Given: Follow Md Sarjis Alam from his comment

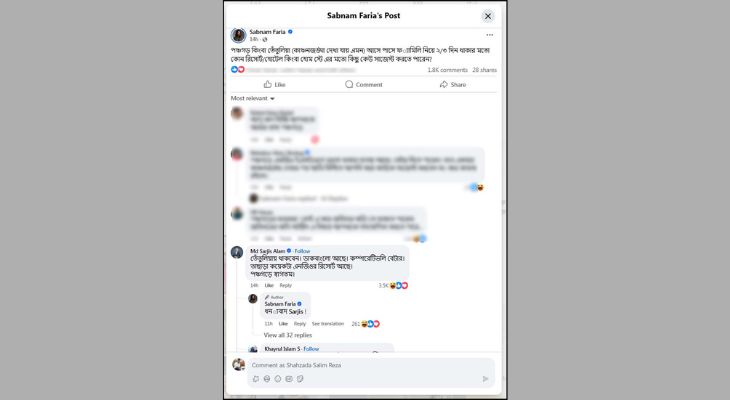Looking at the screenshot, I should [x=302, y=251].
